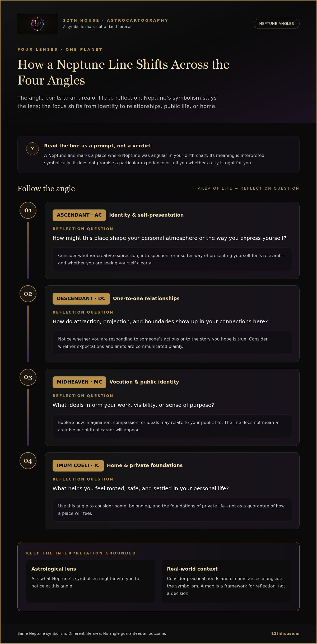Open the 12thhouse.ai footer link

point(285,633)
